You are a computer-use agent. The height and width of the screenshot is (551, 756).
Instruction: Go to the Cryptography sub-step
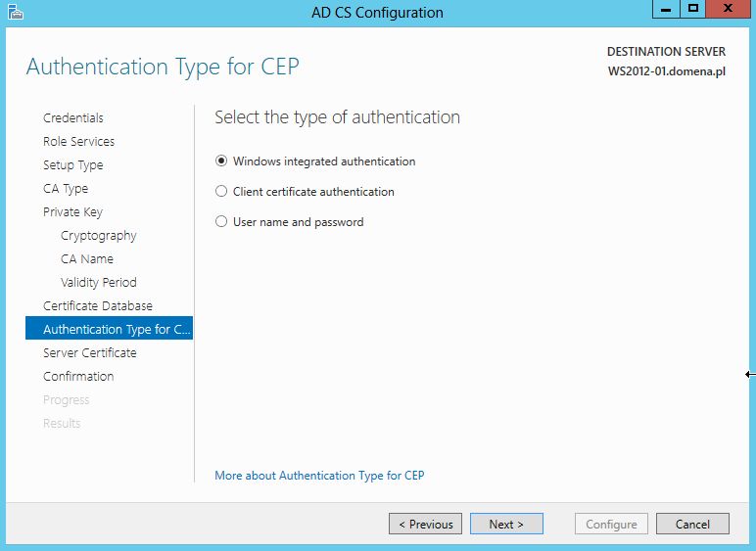click(98, 236)
